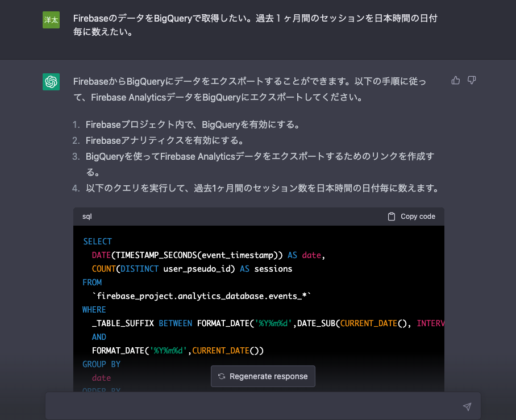Click the code line starting DATE(TIMESTAMP_SECONDS
The image size is (516, 420).
pyautogui.click(x=209, y=255)
